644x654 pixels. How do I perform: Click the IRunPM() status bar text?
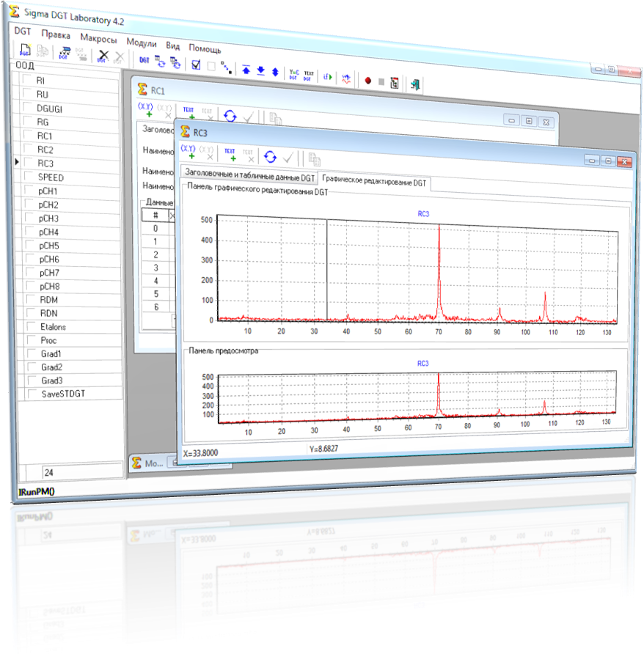pyautogui.click(x=37, y=492)
